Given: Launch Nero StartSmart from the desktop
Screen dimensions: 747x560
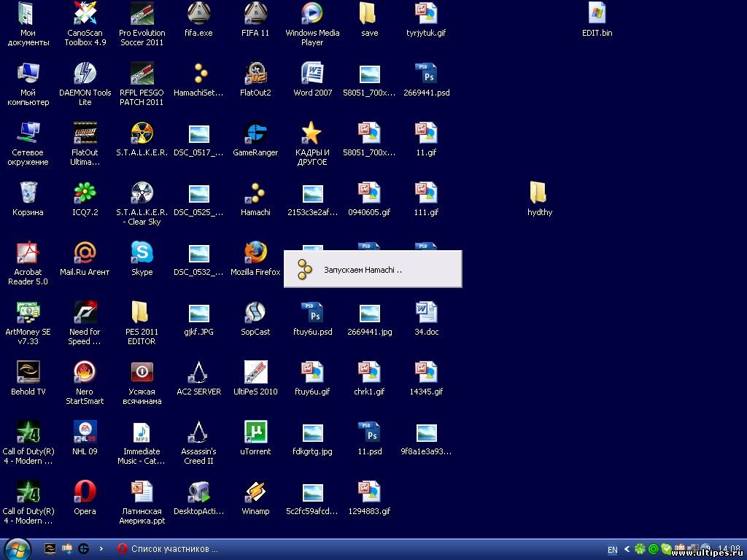Looking at the screenshot, I should 85,373.
